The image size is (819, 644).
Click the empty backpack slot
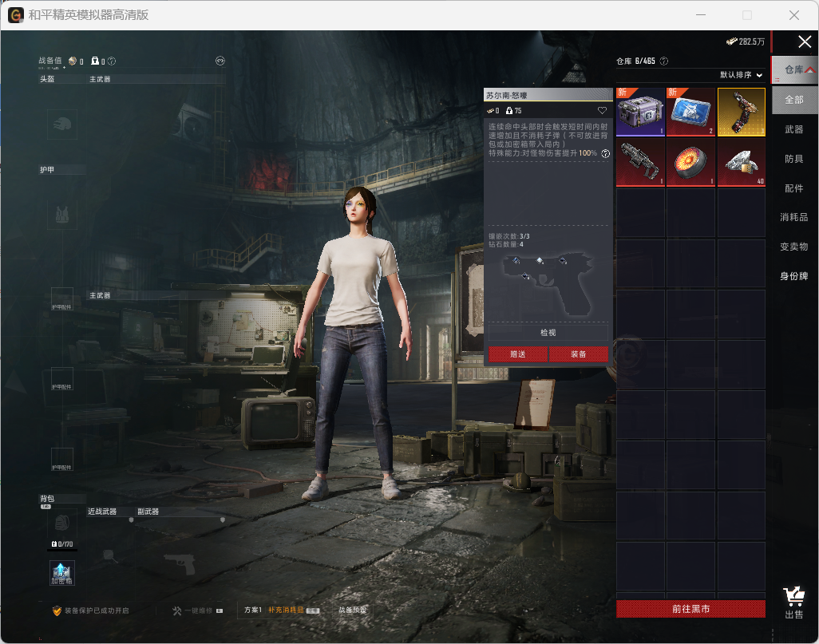(x=62, y=522)
